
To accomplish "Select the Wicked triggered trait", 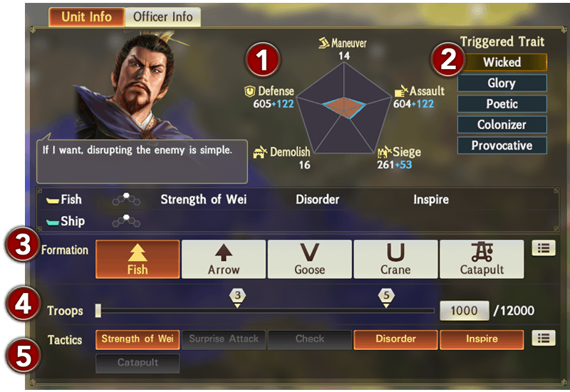I will [502, 62].
